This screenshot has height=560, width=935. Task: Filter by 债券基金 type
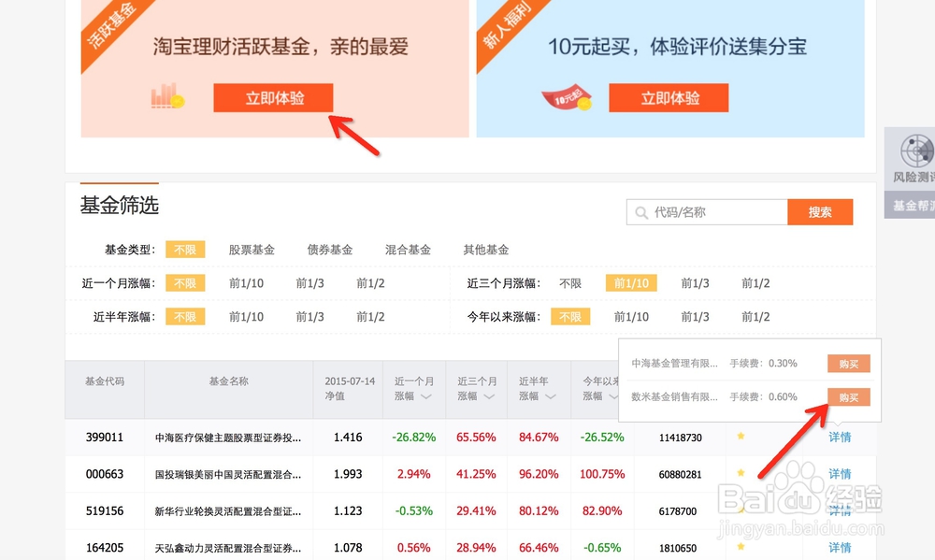[330, 250]
